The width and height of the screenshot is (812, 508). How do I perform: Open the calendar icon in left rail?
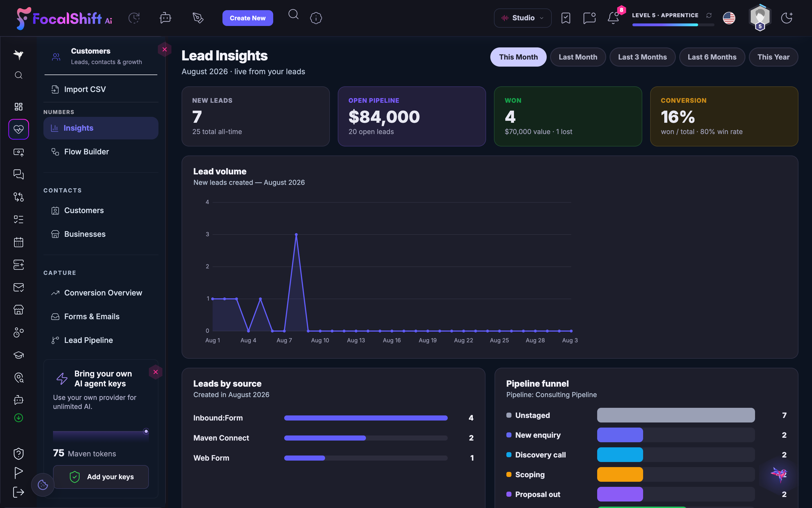click(19, 242)
